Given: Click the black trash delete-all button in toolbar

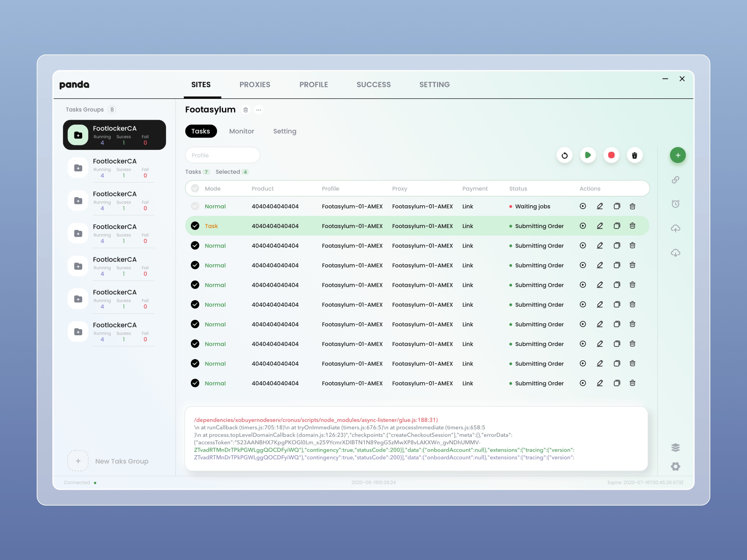Looking at the screenshot, I should click(634, 155).
